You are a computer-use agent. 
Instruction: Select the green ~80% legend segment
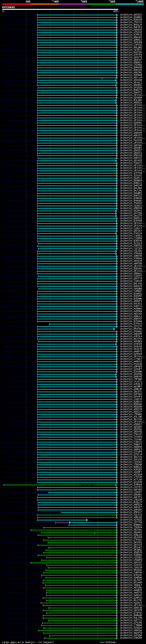tap(101, 4)
